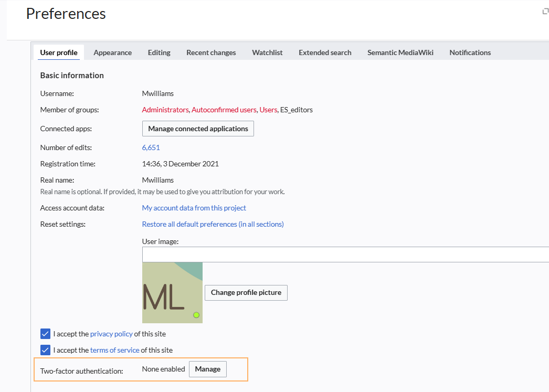Focus the User image input field
Viewport: 549px width, 392px height.
[x=345, y=255]
